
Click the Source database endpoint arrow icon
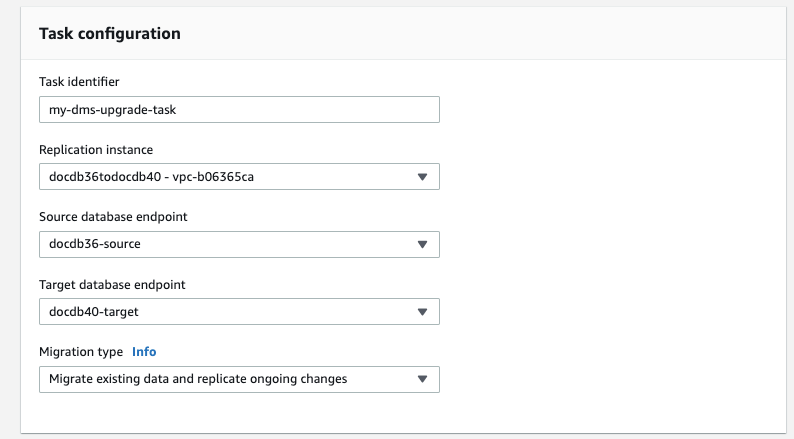pyautogui.click(x=422, y=244)
